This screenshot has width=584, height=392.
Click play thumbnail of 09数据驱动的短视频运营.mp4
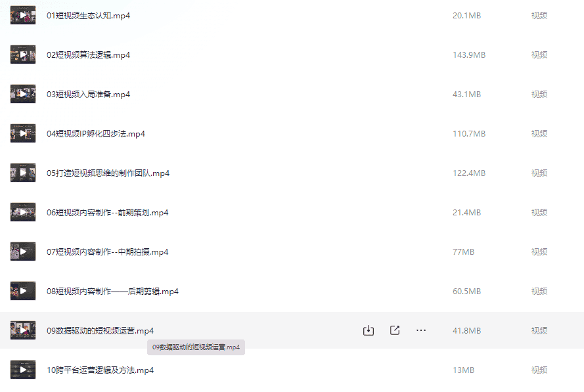[x=23, y=330]
